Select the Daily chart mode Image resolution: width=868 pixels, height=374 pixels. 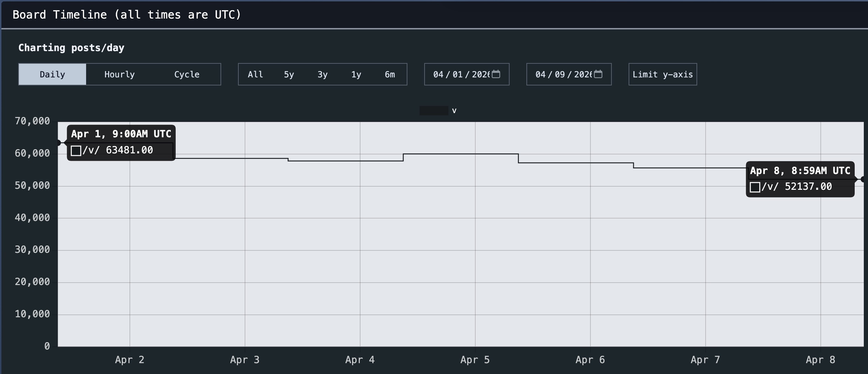point(52,74)
